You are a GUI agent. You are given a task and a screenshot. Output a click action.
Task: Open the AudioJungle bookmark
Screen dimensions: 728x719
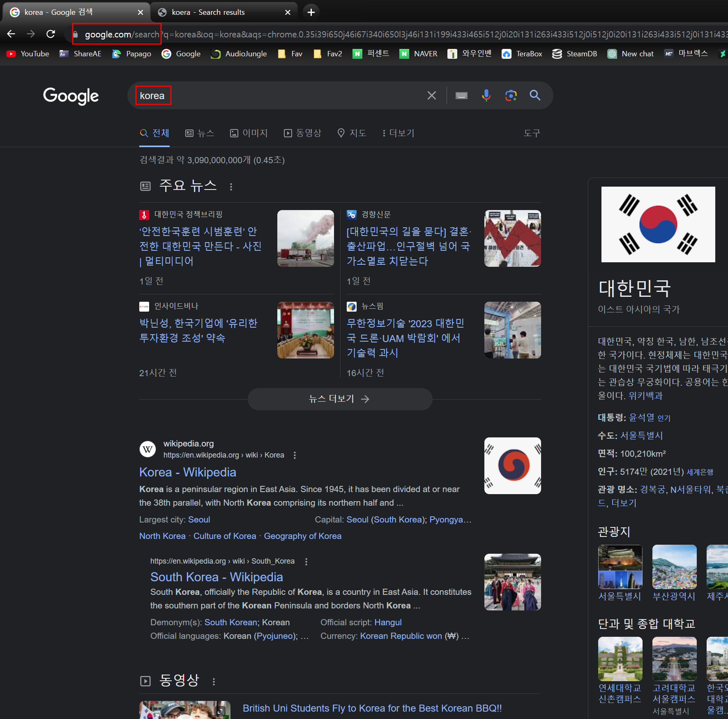pyautogui.click(x=239, y=54)
